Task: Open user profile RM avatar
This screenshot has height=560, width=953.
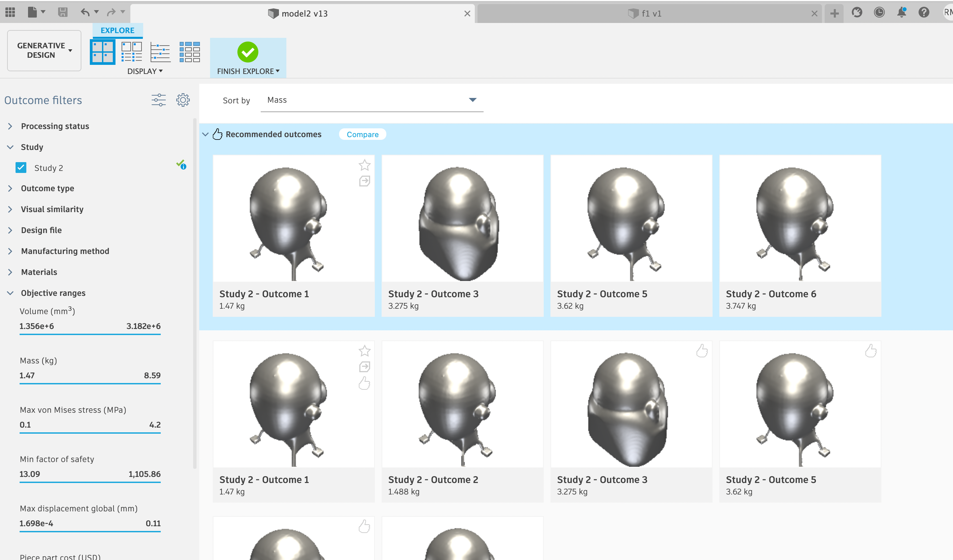Action: click(948, 12)
